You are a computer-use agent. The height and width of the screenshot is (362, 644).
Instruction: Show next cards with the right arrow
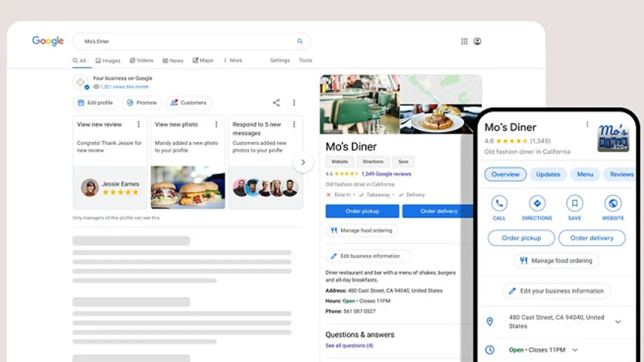(x=303, y=162)
